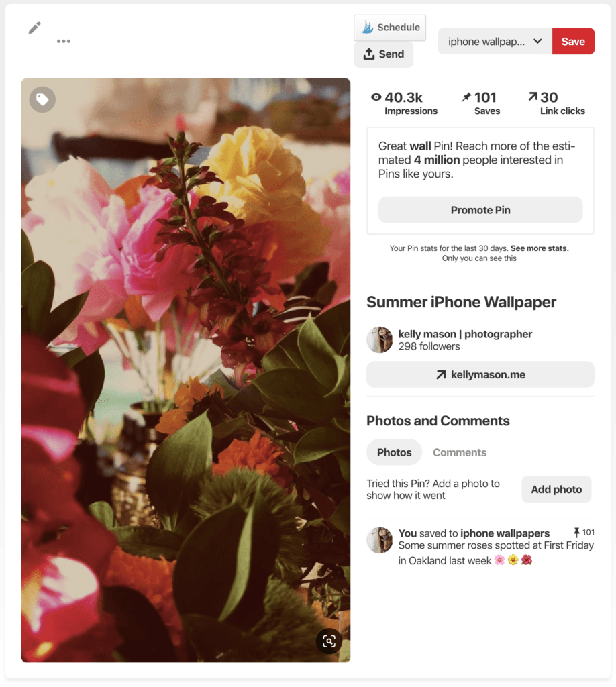Visit the kellymason.me website link
This screenshot has width=616, height=687.
coord(480,374)
